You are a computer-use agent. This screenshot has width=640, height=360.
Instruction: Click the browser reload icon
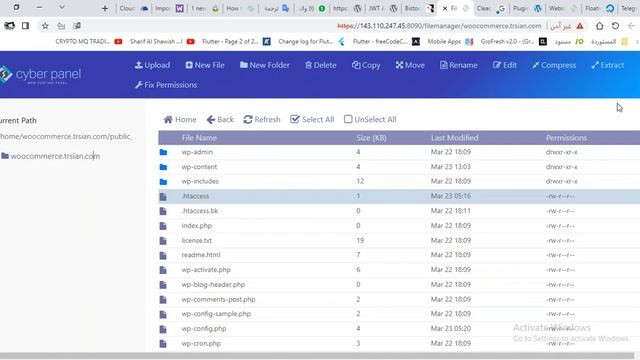(x=615, y=26)
